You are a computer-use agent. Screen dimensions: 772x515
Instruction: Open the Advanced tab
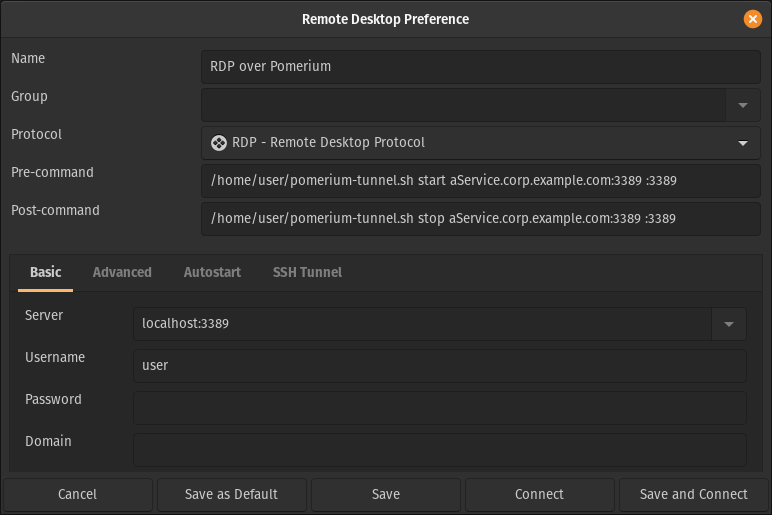[122, 272]
